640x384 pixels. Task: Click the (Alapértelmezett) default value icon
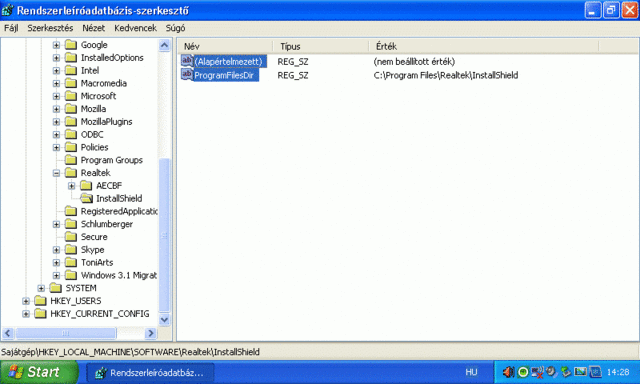[187, 61]
